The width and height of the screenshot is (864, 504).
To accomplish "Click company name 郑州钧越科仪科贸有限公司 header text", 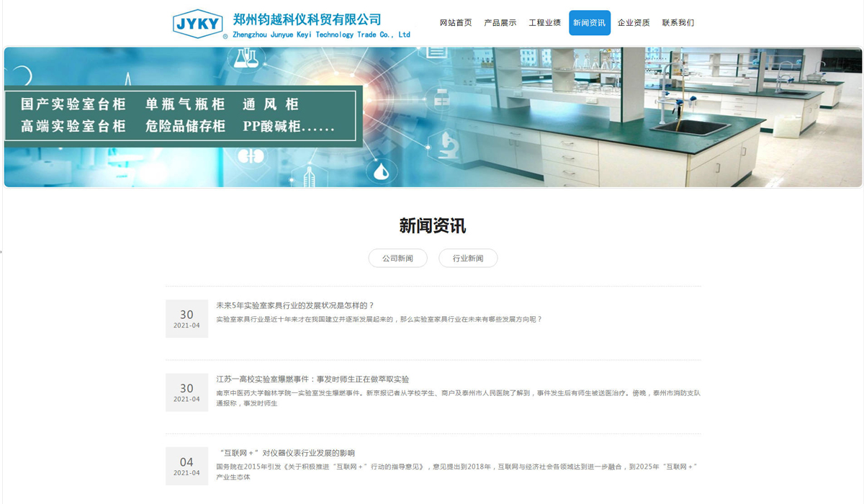I will 307,19.
